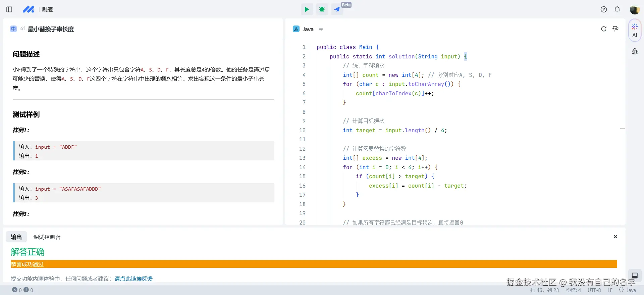Click the 样例2 input "ASAFASAFADDD" code block
This screenshot has height=295, width=644.
click(144, 193)
